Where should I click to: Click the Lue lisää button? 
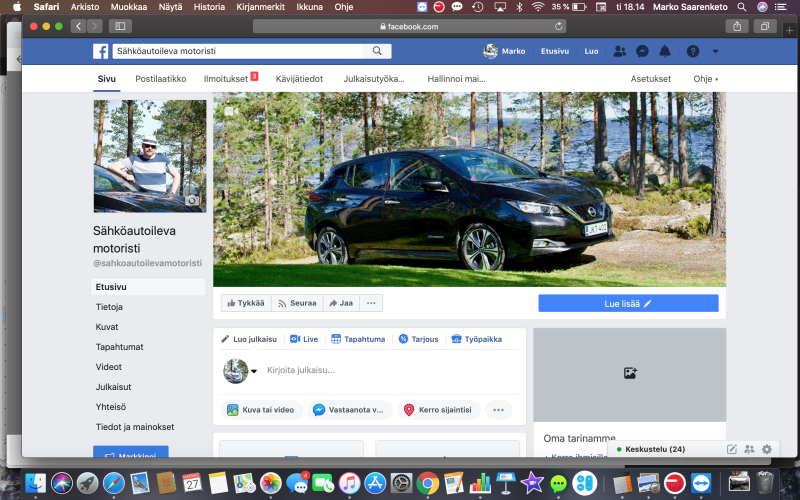point(628,303)
